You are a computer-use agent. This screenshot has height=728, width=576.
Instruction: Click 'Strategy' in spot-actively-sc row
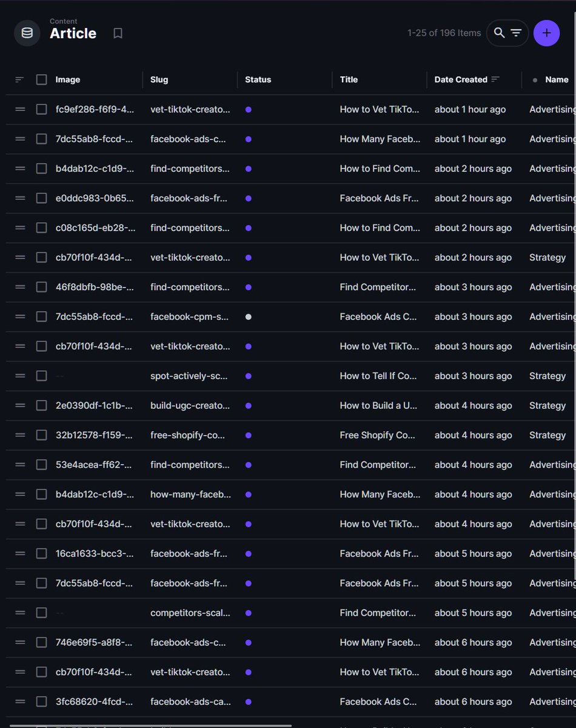coord(548,376)
